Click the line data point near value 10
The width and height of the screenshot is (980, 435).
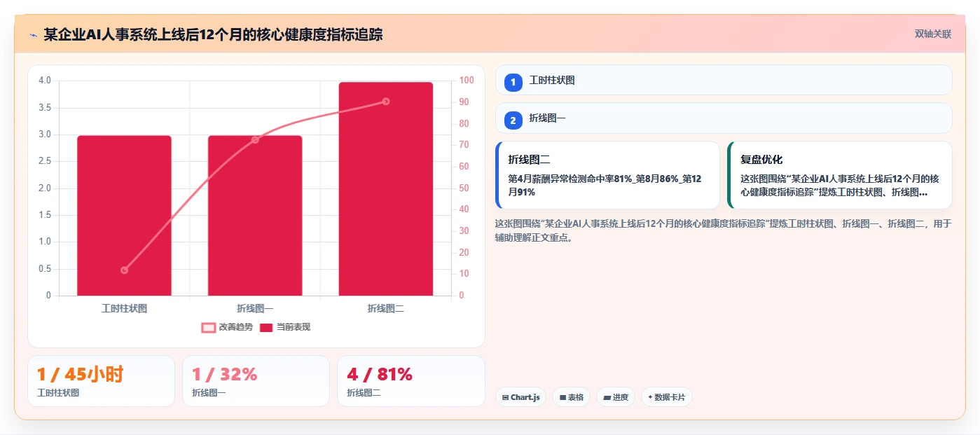124,270
